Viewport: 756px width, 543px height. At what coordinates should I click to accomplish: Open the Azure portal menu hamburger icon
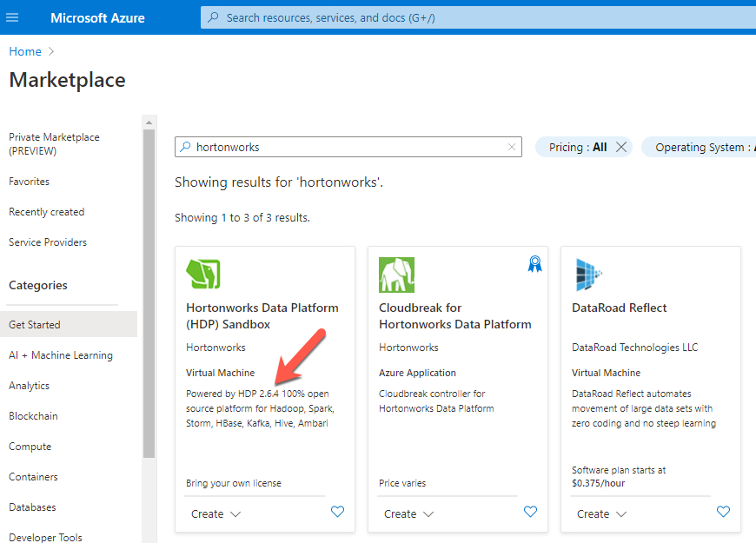(x=12, y=17)
